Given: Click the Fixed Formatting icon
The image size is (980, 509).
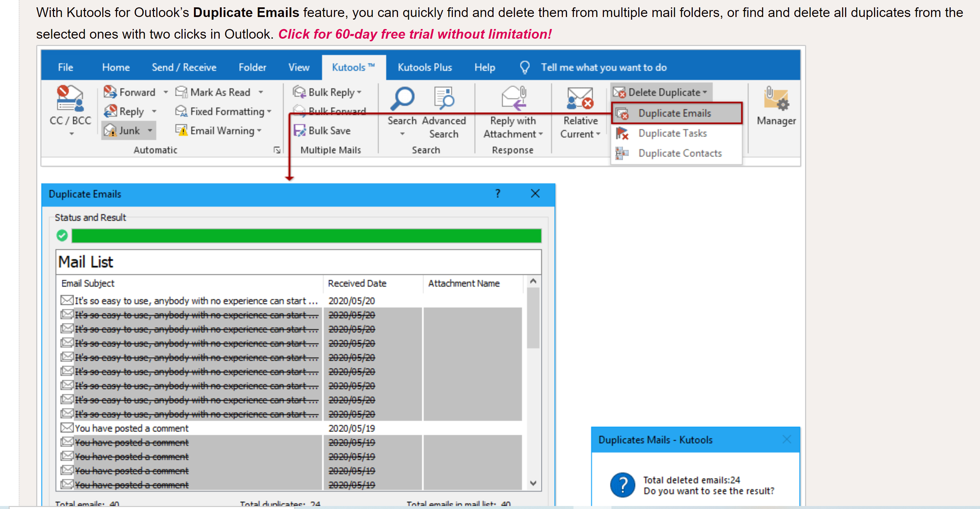Looking at the screenshot, I should pos(182,111).
